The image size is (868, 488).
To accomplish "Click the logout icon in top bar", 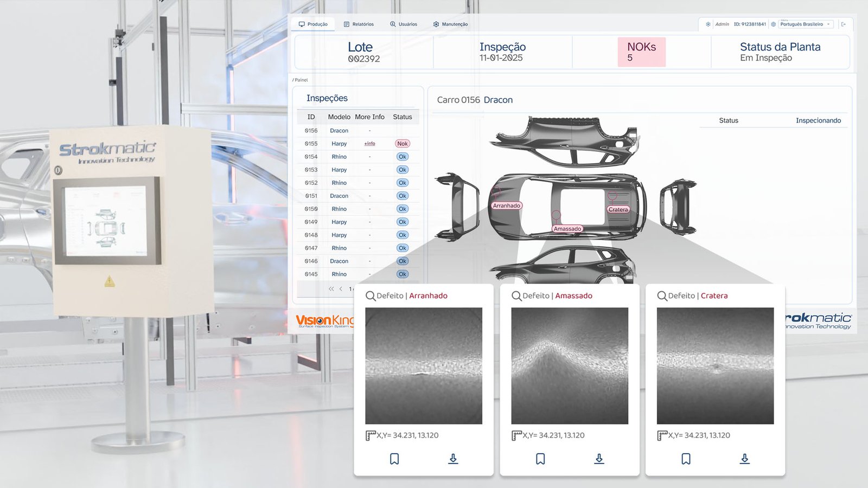I will (844, 24).
